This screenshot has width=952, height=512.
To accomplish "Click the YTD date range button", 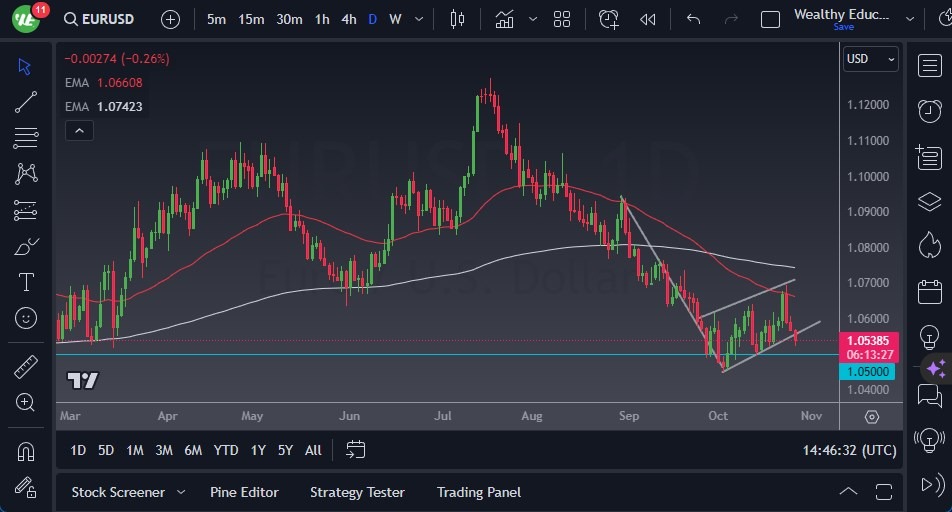I will [x=226, y=450].
